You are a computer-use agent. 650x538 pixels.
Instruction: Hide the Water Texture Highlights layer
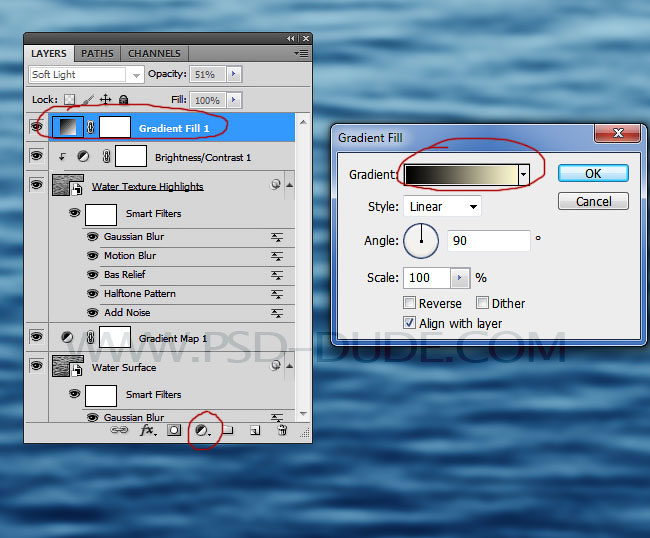click(36, 184)
